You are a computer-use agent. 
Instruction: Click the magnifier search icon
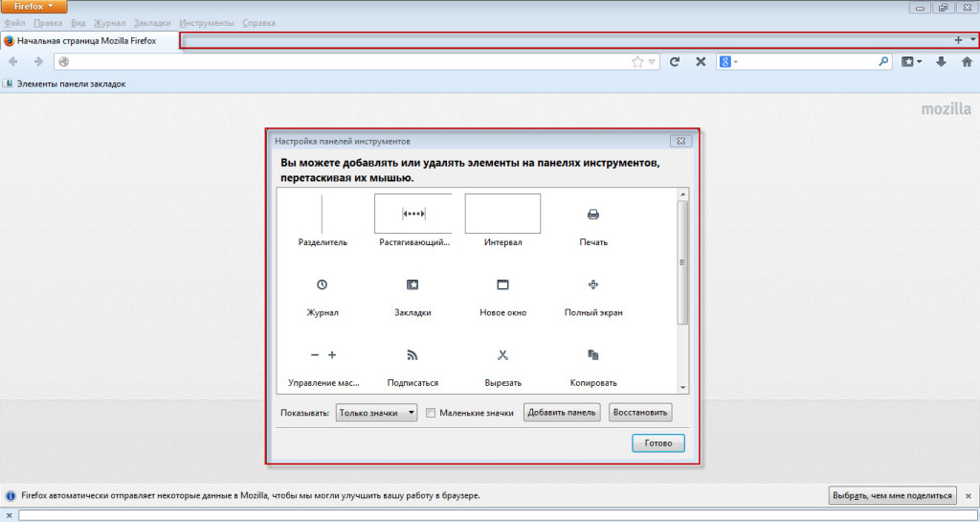[883, 61]
